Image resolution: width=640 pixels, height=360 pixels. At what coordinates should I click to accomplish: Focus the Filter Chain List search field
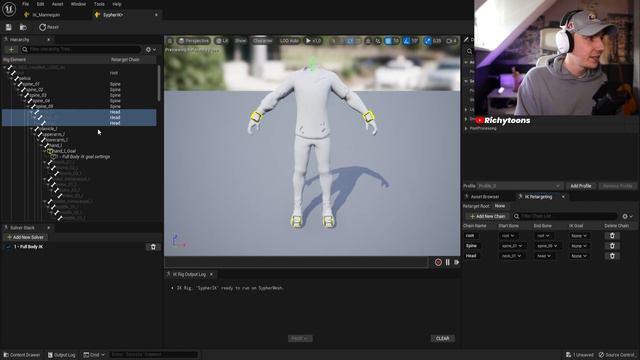tap(565, 216)
